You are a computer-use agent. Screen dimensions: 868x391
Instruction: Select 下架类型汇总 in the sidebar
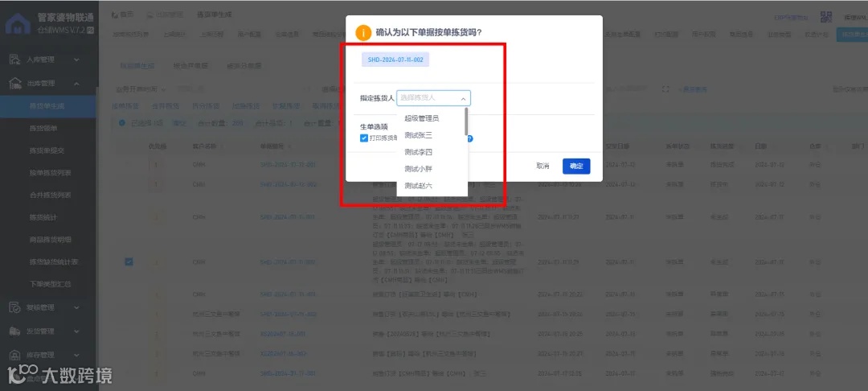[51, 284]
